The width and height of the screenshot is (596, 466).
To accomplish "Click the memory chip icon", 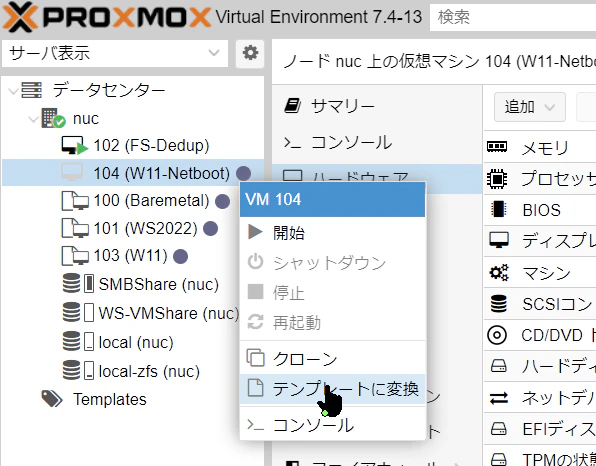I will point(497,146).
